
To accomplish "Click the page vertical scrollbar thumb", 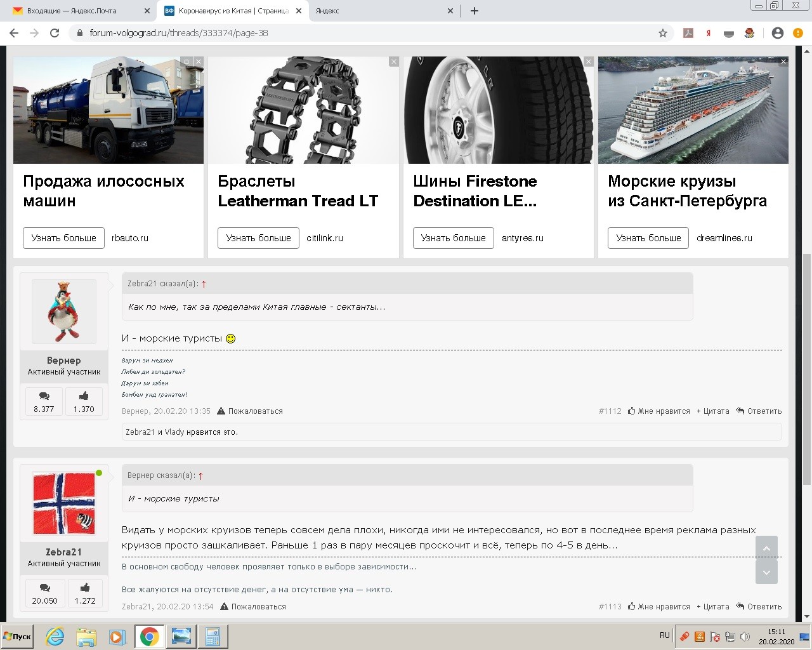I will click(x=806, y=368).
